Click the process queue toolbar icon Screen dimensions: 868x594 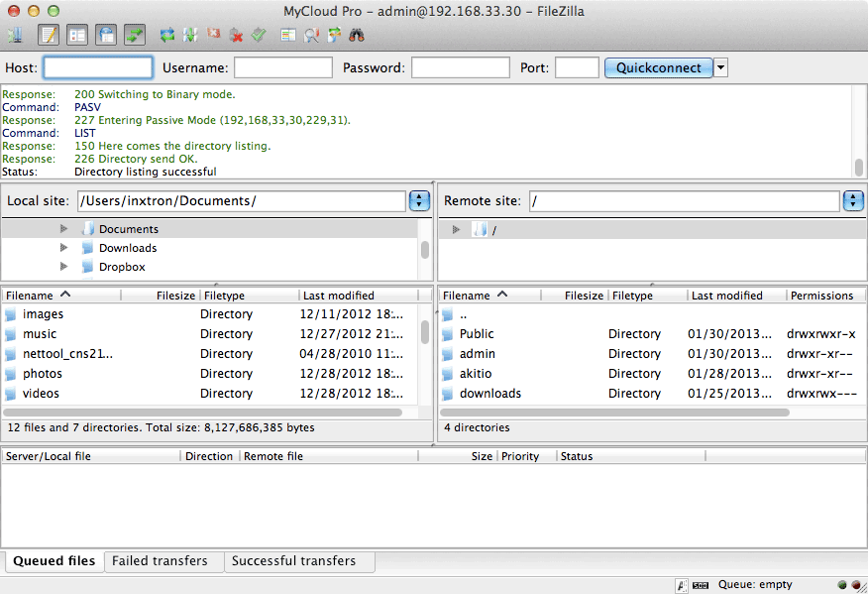pyautogui.click(x=189, y=36)
